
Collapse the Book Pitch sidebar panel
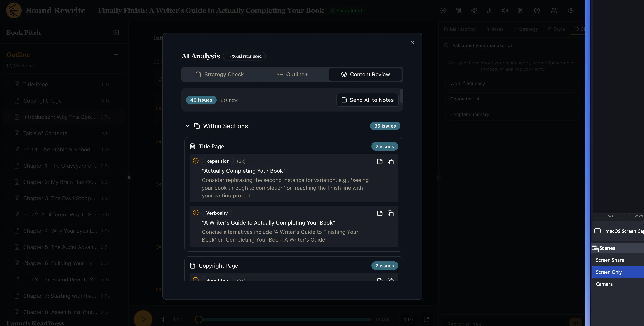(x=116, y=33)
